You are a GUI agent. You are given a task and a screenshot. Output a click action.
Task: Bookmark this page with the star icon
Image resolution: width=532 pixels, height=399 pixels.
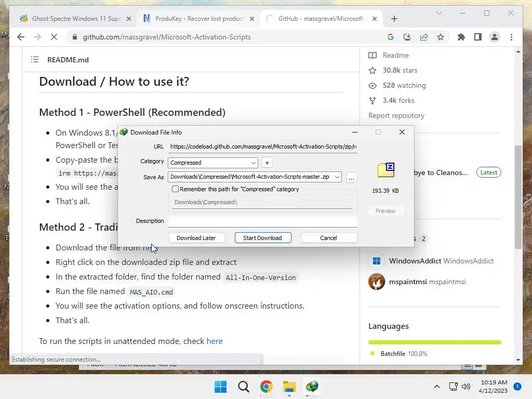(441, 37)
